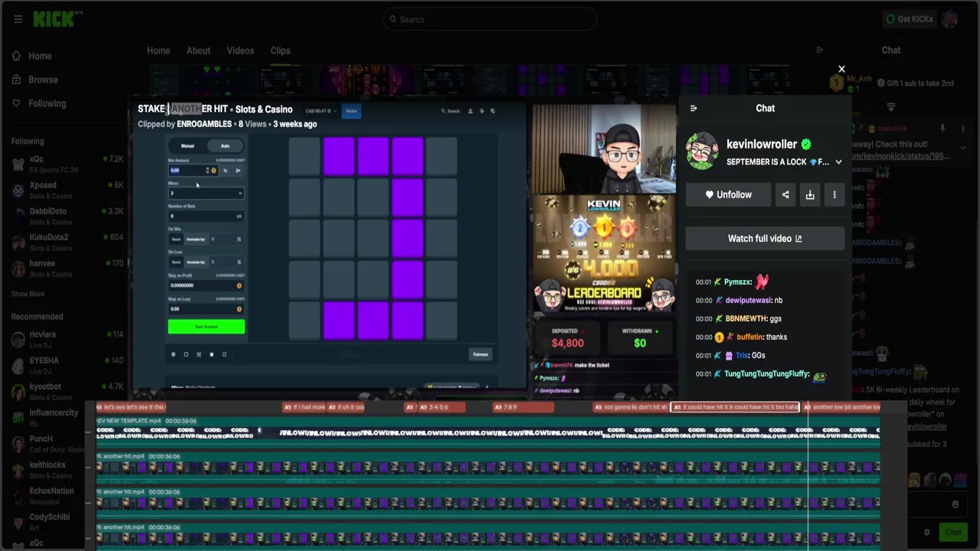Open the user profile avatar menu
The width and height of the screenshot is (980, 551).
click(950, 19)
